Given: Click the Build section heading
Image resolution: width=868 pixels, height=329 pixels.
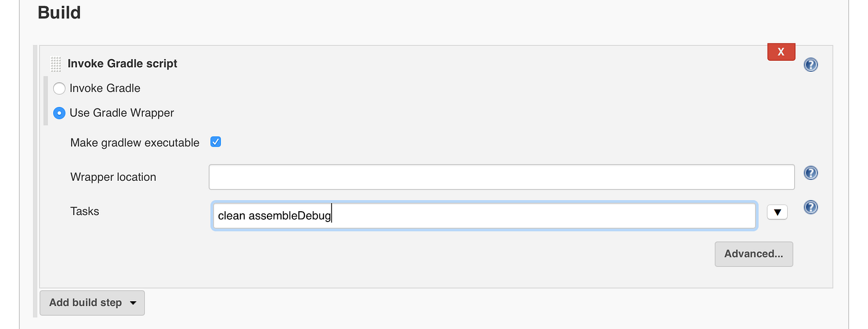Looking at the screenshot, I should click(x=59, y=12).
